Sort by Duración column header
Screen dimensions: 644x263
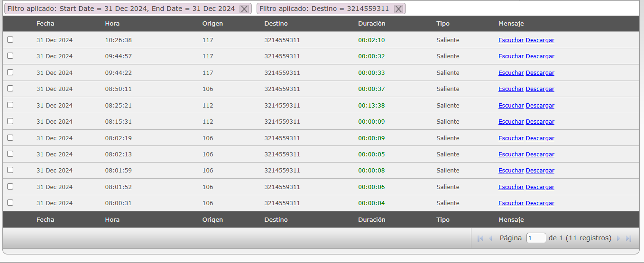(371, 24)
